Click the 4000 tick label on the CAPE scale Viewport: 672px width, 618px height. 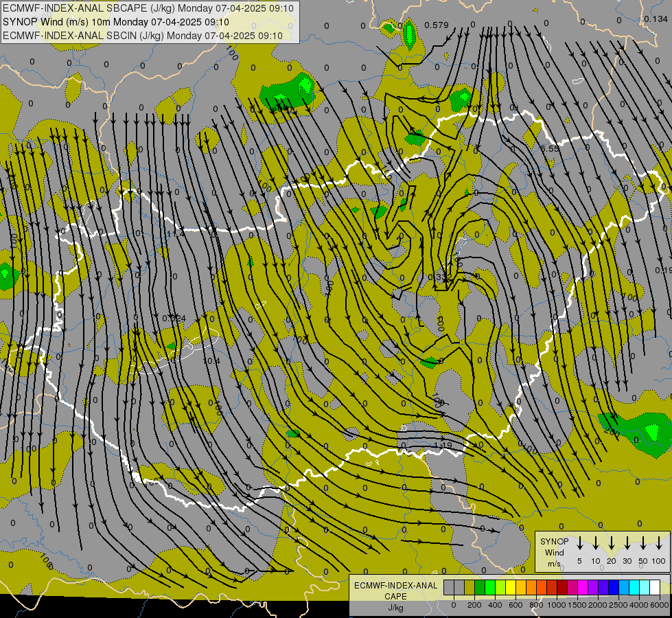coord(639,605)
